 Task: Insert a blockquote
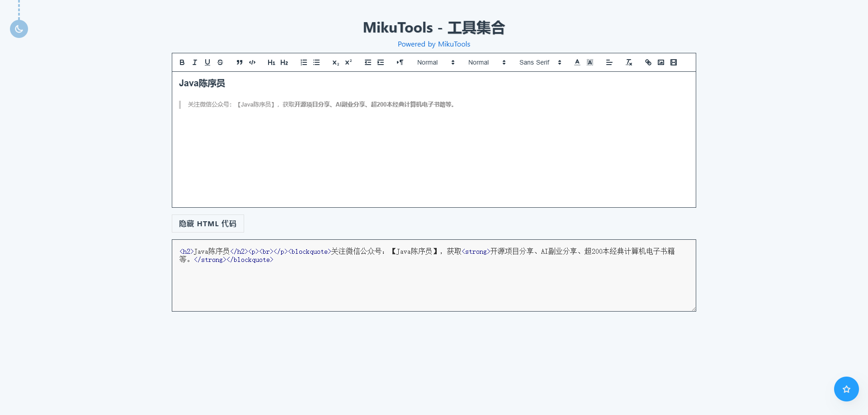tap(240, 62)
